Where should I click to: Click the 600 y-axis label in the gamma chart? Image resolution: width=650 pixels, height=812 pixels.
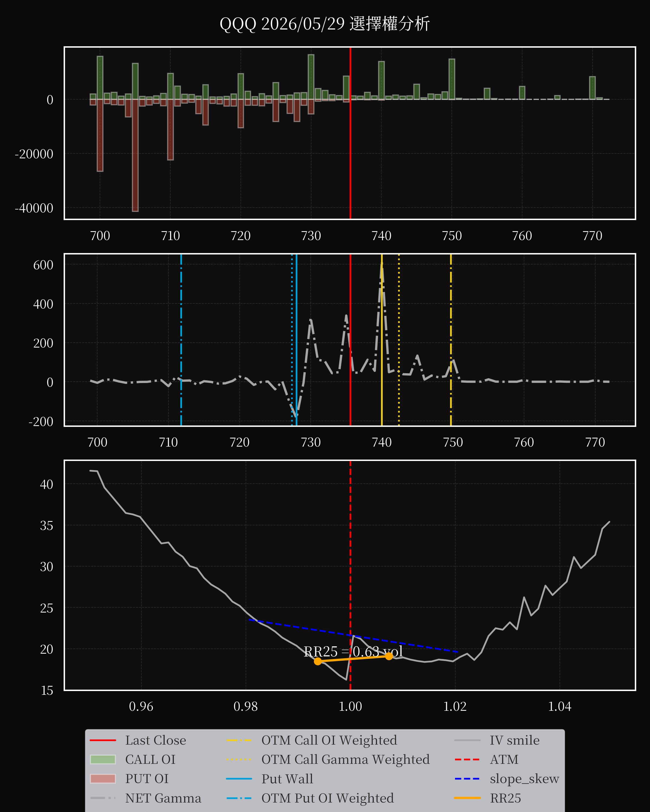pos(43,265)
